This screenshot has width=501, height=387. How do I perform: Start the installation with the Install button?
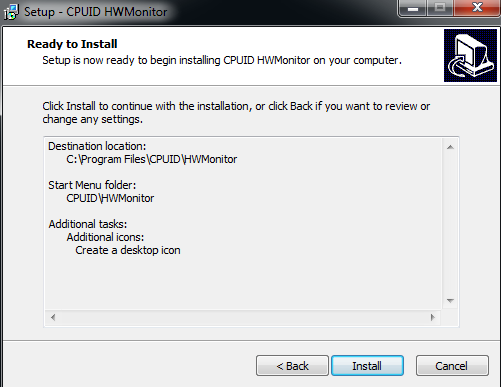(367, 366)
